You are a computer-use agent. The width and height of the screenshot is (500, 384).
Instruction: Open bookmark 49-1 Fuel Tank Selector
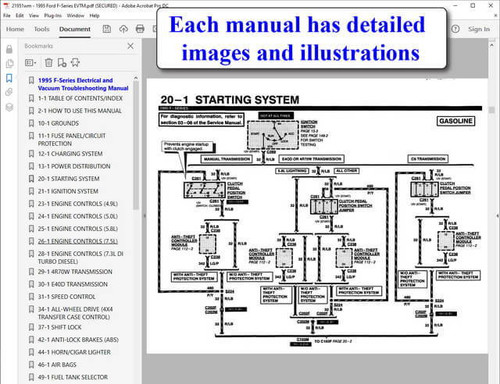click(x=73, y=377)
